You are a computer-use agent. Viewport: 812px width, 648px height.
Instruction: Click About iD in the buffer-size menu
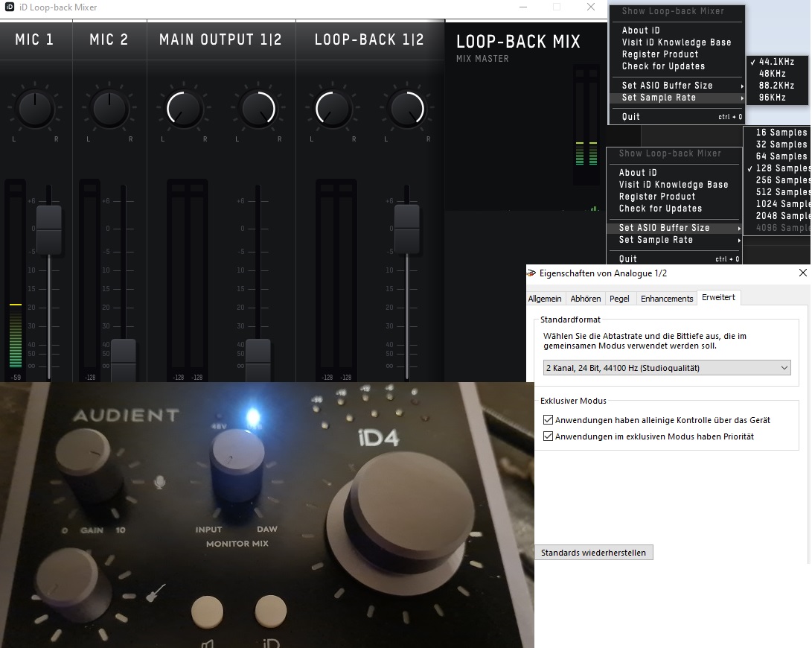tap(674, 173)
